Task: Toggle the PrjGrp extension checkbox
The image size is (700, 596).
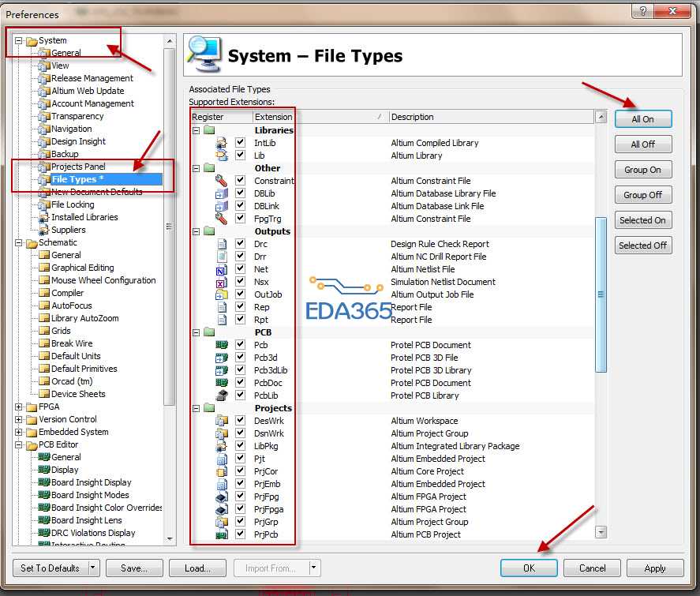Action: click(240, 521)
